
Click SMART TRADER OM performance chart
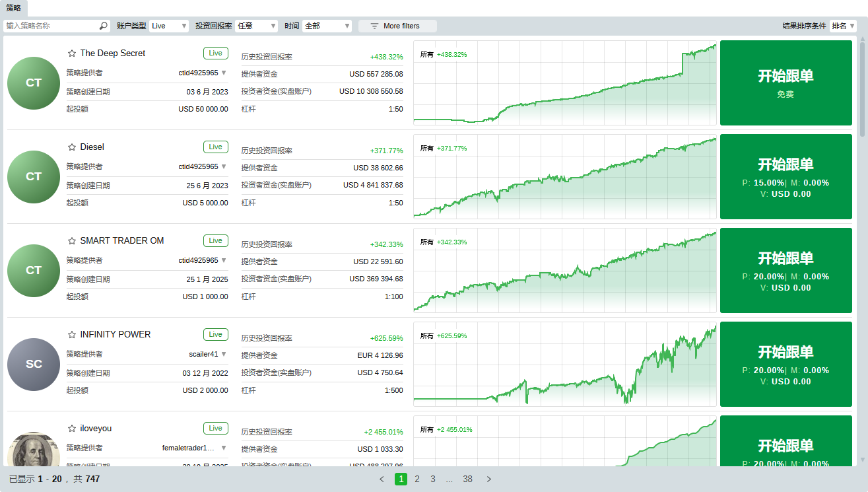565,271
